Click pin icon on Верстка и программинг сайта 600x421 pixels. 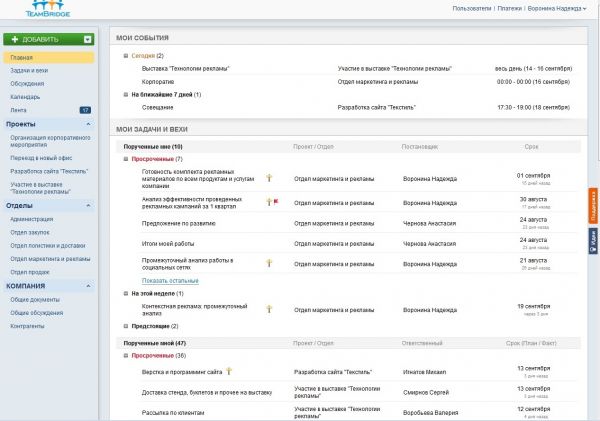[x=228, y=371]
